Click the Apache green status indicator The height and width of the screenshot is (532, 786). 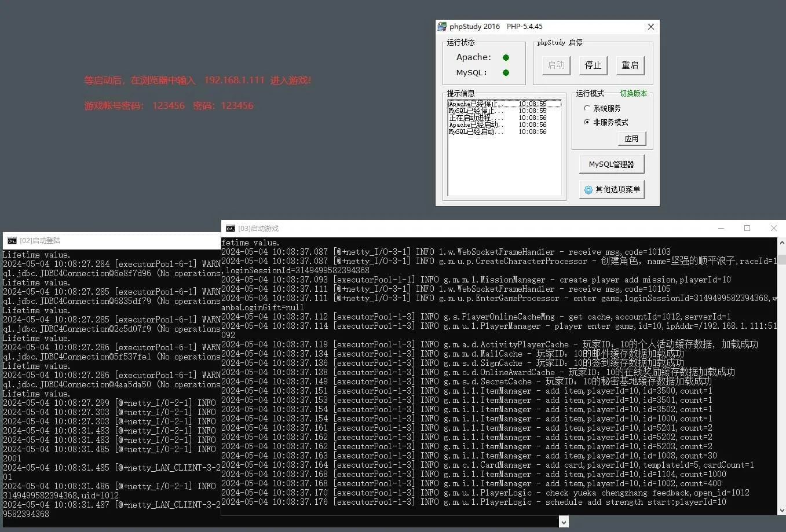(x=506, y=57)
